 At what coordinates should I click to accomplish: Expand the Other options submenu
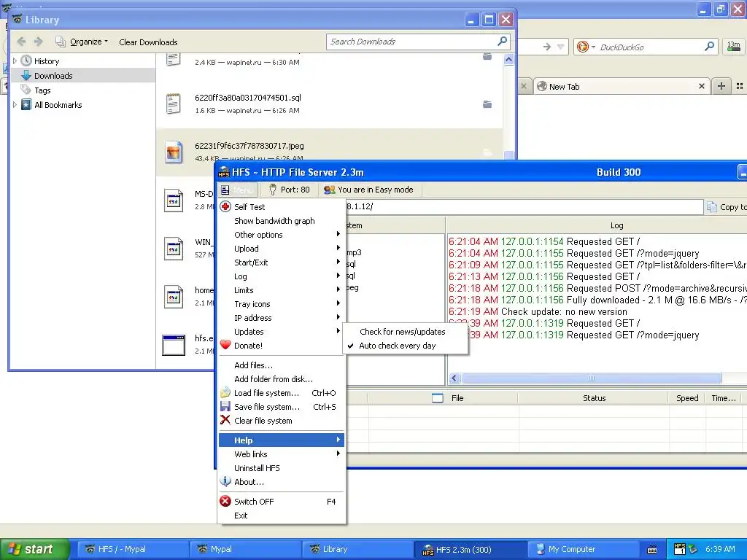[282, 234]
